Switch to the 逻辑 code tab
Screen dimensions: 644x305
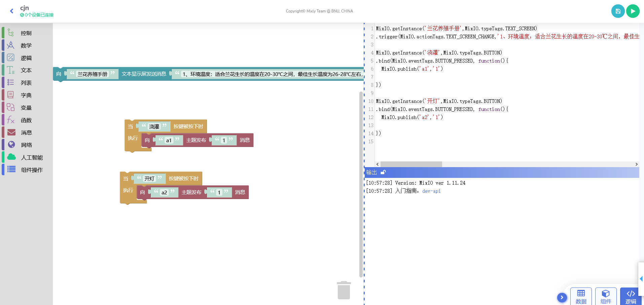(x=631, y=297)
